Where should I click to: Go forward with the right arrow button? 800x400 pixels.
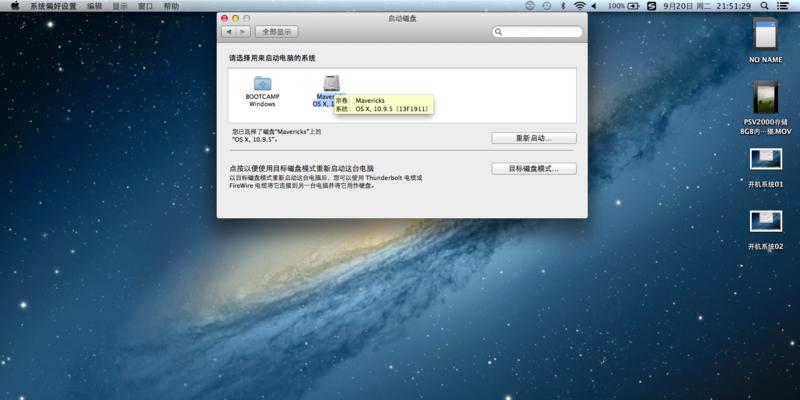[243, 32]
